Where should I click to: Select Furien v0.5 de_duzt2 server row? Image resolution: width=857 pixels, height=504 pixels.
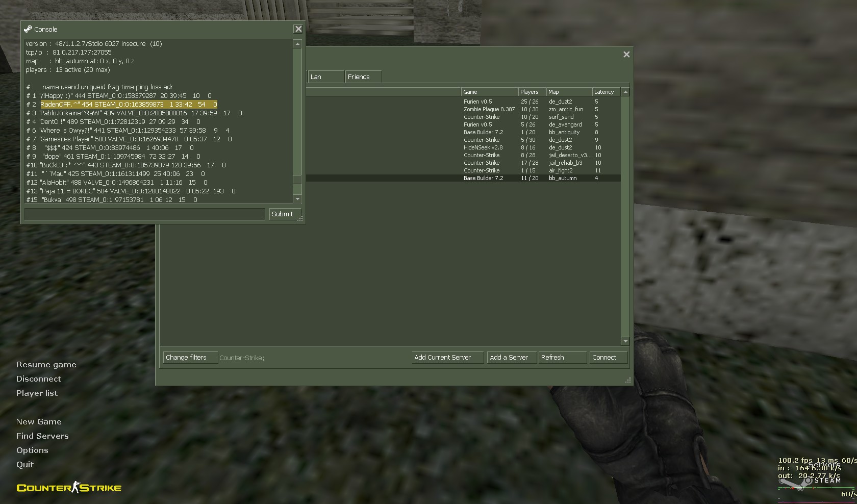(463, 102)
